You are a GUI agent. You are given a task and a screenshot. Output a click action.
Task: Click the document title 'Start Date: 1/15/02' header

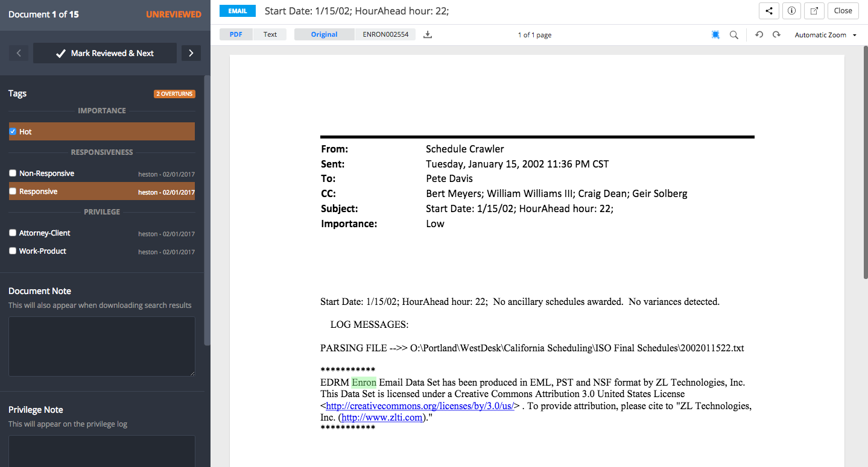pyautogui.click(x=356, y=11)
